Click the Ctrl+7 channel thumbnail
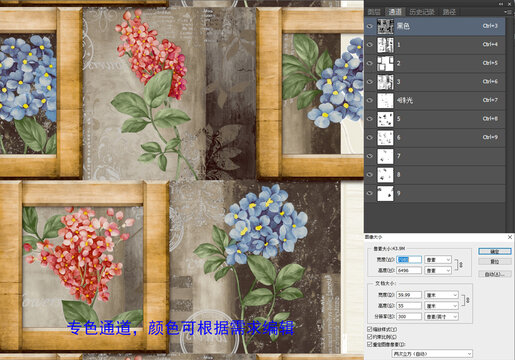Image resolution: width=515 pixels, height=360 pixels. 385,100
